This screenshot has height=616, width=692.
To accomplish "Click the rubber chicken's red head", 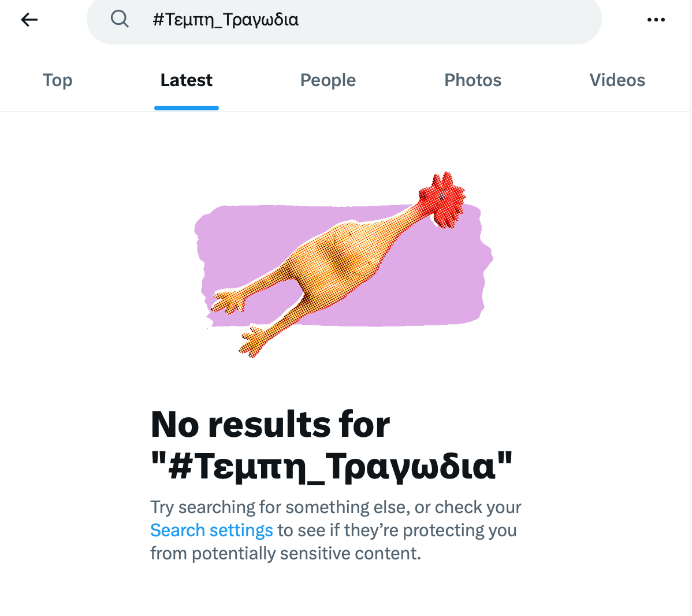I will pyautogui.click(x=442, y=199).
